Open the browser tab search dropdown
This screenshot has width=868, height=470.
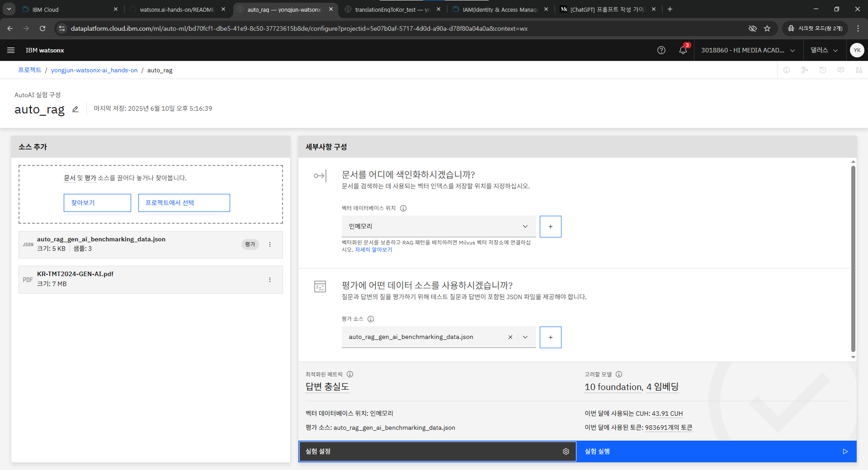click(9, 9)
